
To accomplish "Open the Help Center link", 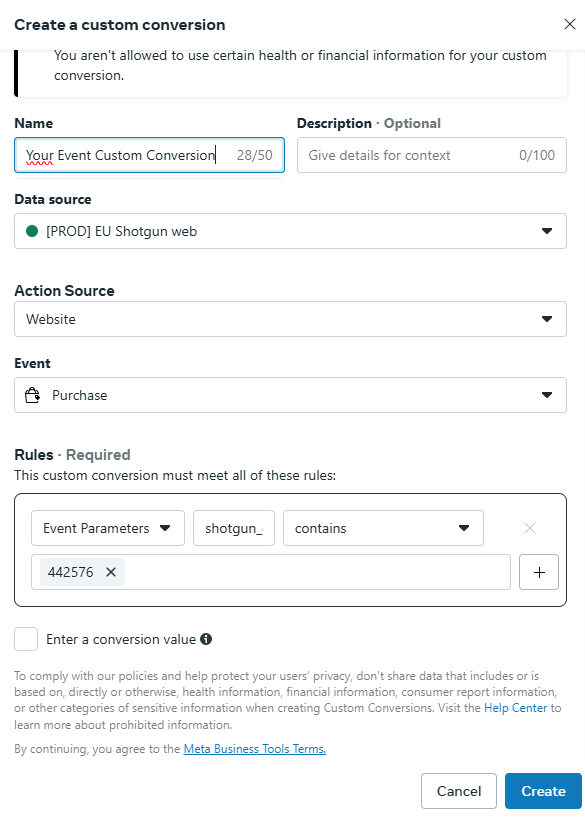I will 516,708.
